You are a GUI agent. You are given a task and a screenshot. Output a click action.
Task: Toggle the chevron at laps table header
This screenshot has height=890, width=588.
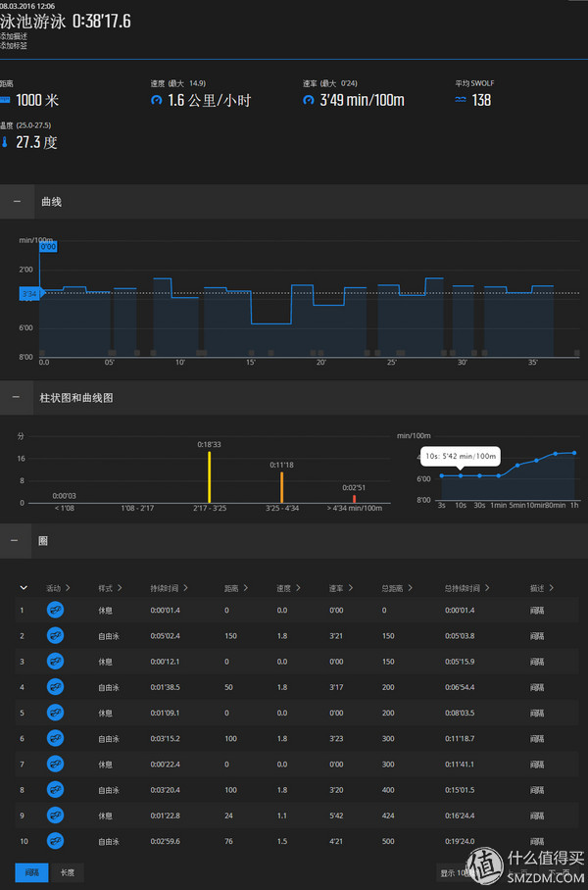(x=23, y=588)
